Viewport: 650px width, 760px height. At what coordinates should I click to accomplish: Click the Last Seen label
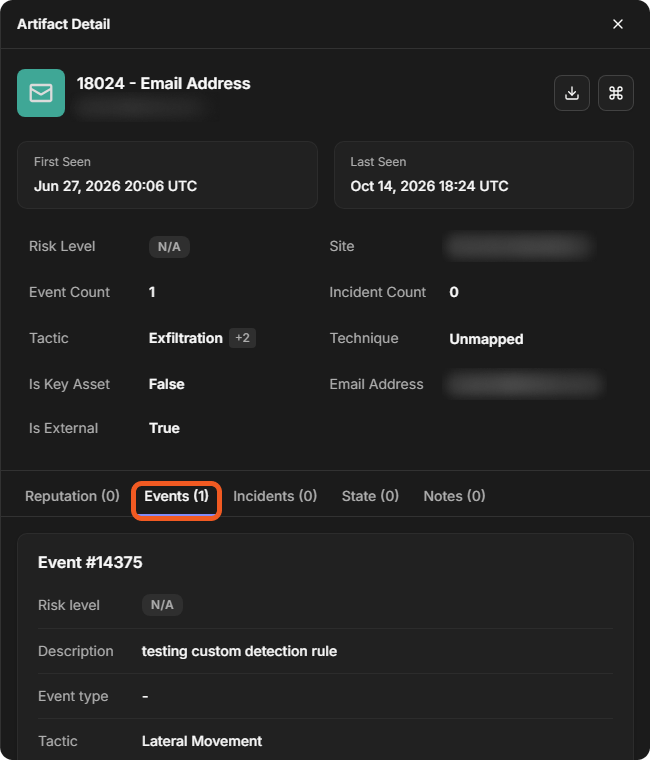point(378,162)
